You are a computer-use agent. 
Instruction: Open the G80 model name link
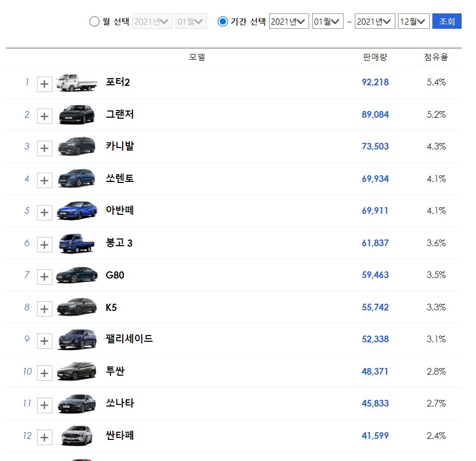[x=115, y=275]
